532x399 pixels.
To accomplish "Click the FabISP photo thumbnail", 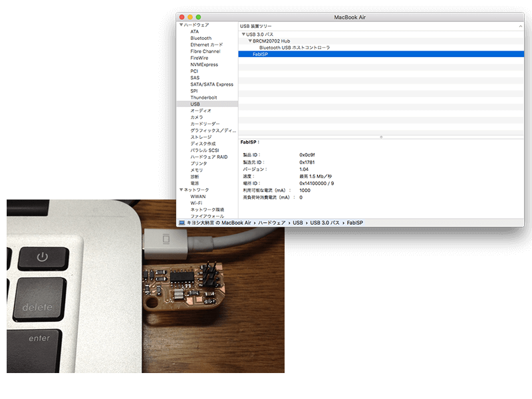I will coord(146,287).
